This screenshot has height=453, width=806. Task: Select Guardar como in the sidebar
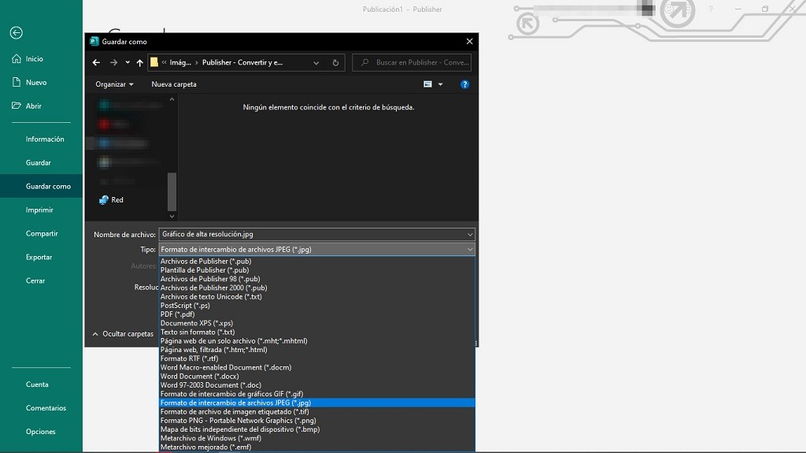tap(41, 186)
